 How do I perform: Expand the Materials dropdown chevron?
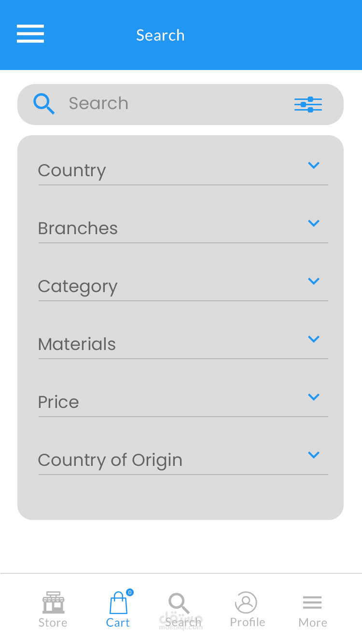314,339
